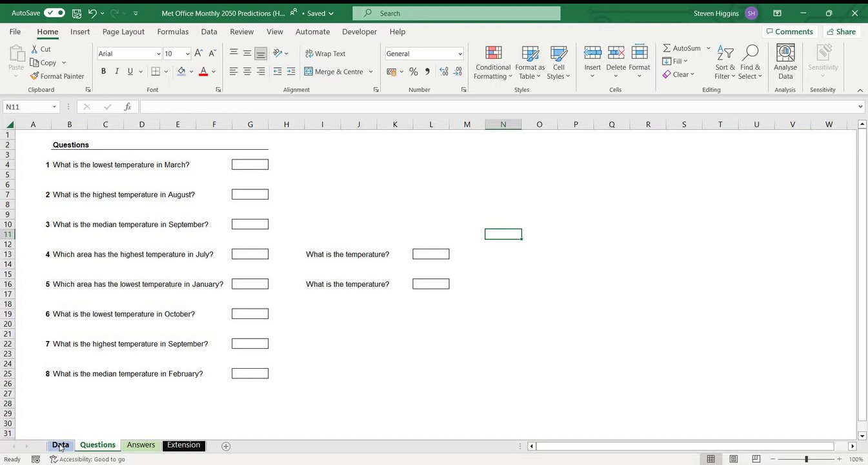The width and height of the screenshot is (868, 465).
Task: Click the zoom slider handle
Action: [x=806, y=459]
